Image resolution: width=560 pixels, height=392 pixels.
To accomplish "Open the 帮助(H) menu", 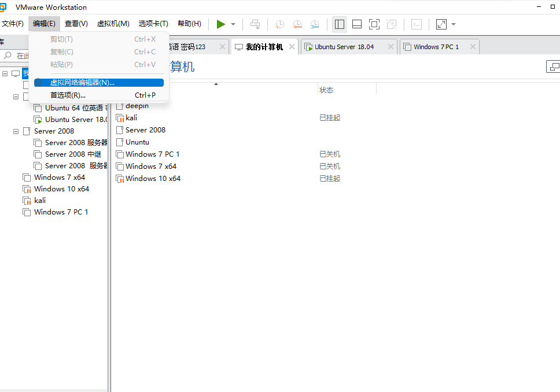I will (x=189, y=24).
